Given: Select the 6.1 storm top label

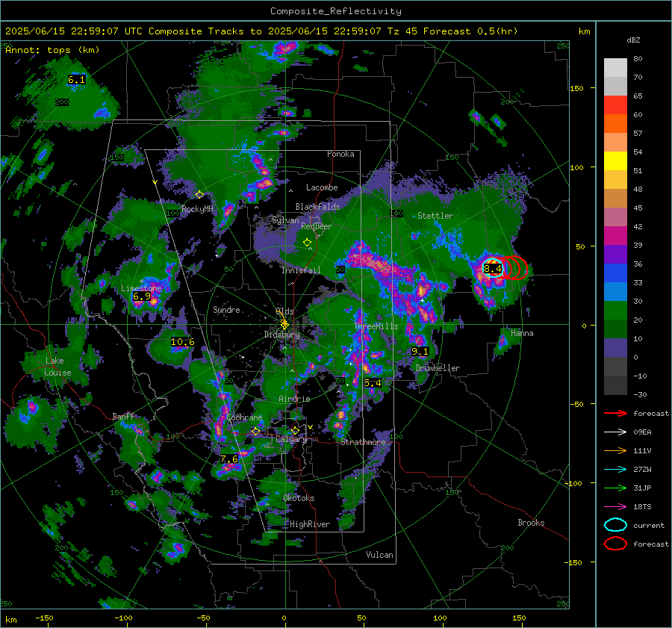Looking at the screenshot, I should coord(77,80).
